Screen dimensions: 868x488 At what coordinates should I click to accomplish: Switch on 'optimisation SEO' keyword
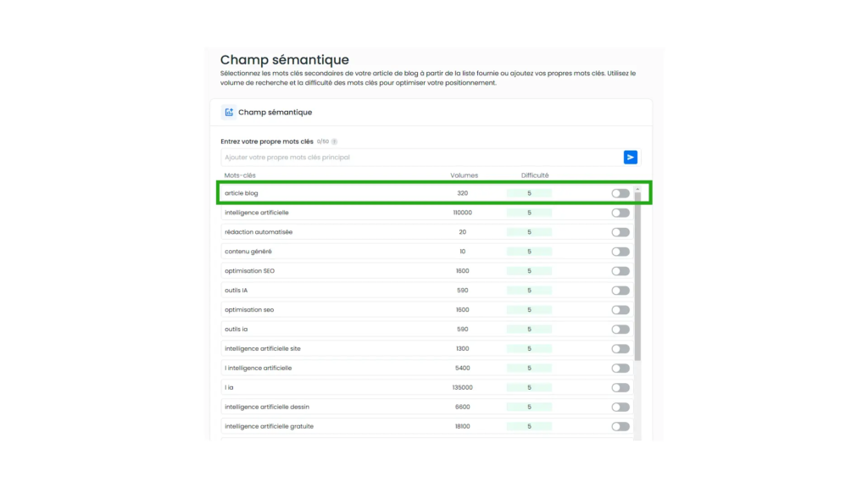620,270
